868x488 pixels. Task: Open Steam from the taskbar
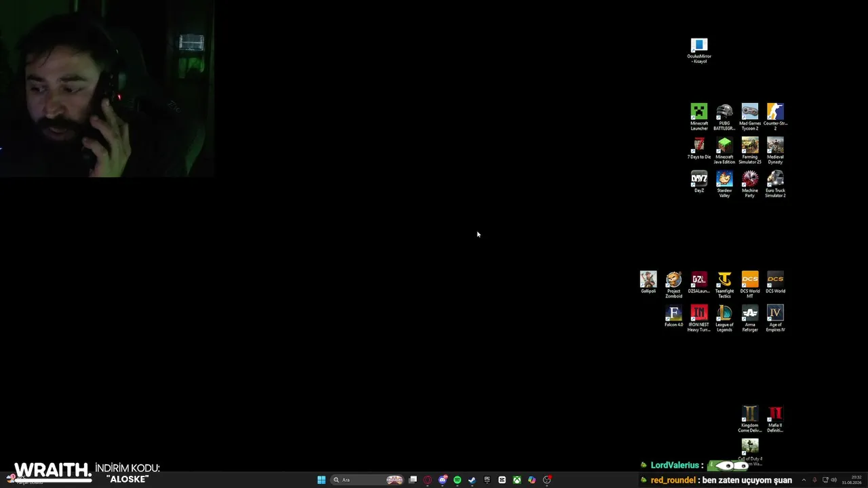click(x=472, y=480)
